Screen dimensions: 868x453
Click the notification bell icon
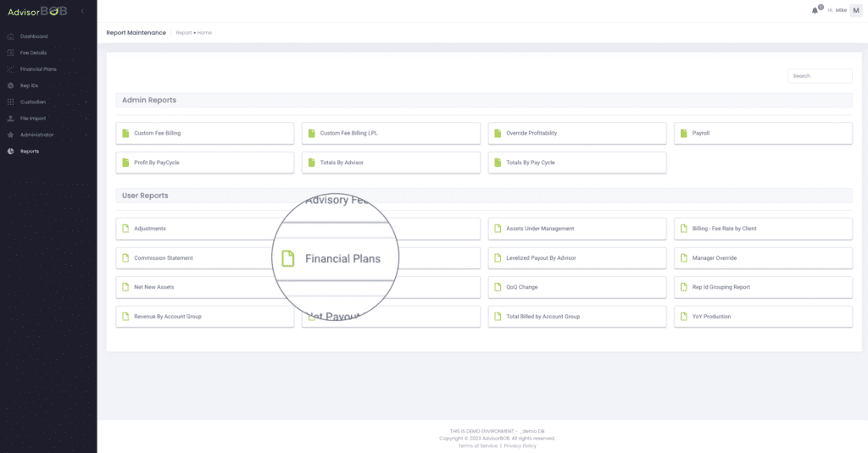pyautogui.click(x=815, y=10)
